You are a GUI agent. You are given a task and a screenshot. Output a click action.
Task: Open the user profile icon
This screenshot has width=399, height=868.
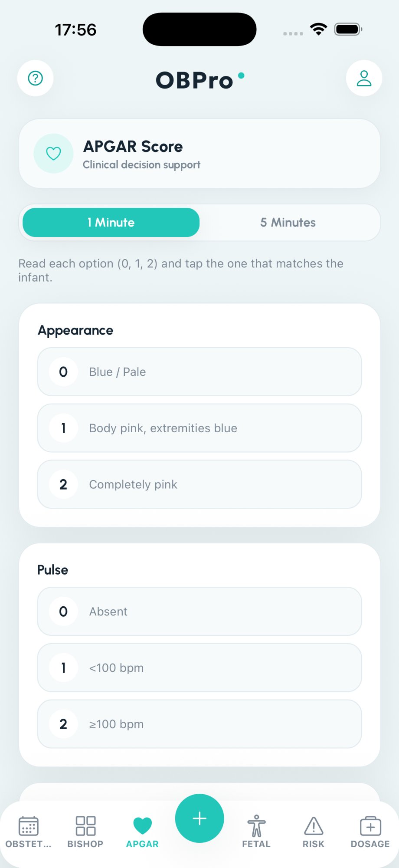click(x=364, y=78)
